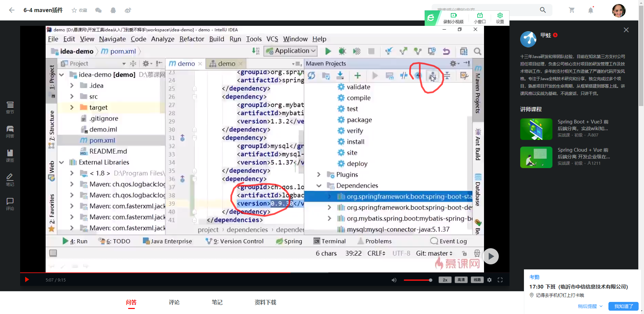
Task: Switch to the 评论 tab below video
Action: tap(174, 302)
